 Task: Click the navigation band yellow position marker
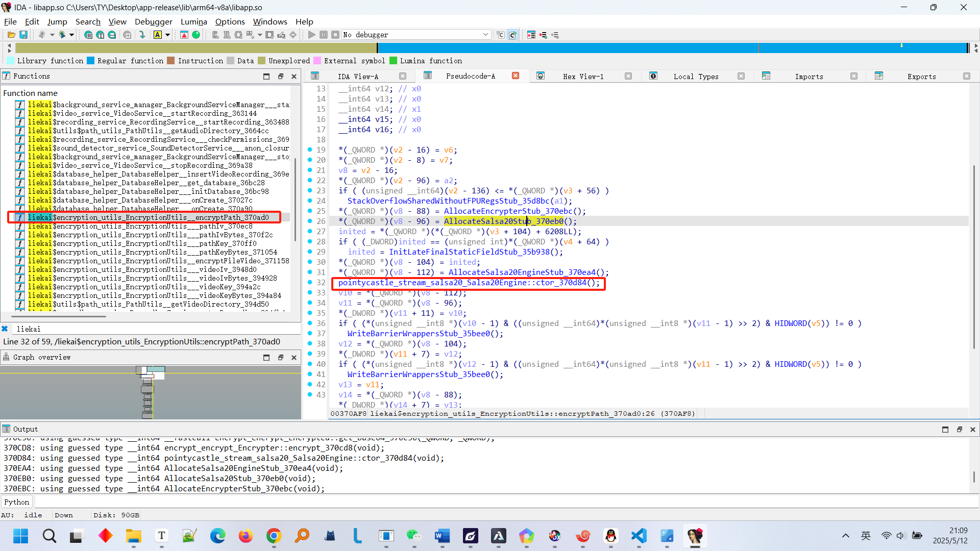[901, 46]
